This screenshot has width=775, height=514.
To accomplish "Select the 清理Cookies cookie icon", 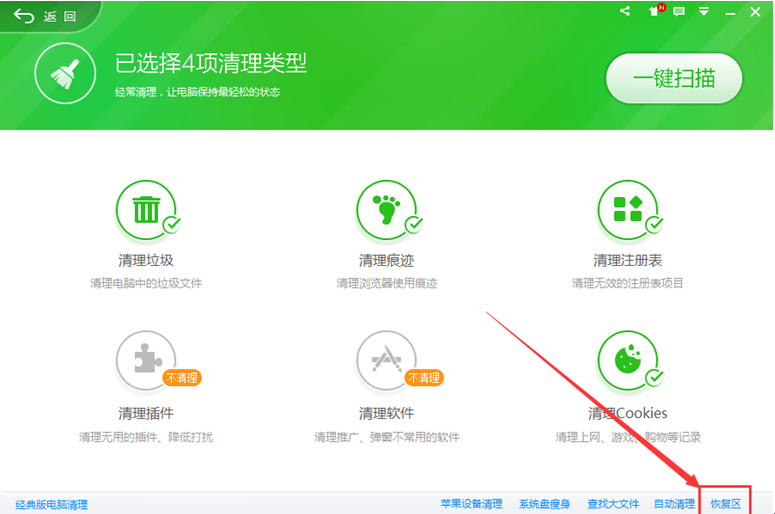I will [628, 360].
